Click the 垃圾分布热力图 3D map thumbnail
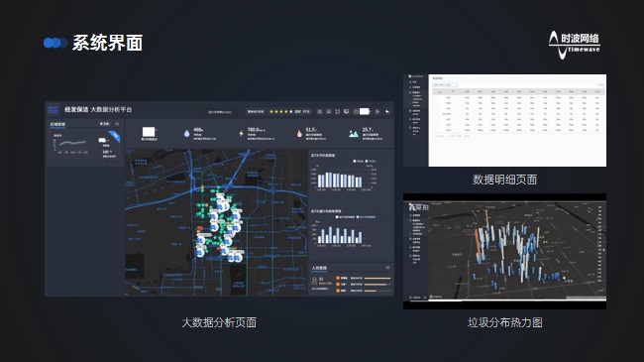The image size is (644, 362). (x=504, y=251)
